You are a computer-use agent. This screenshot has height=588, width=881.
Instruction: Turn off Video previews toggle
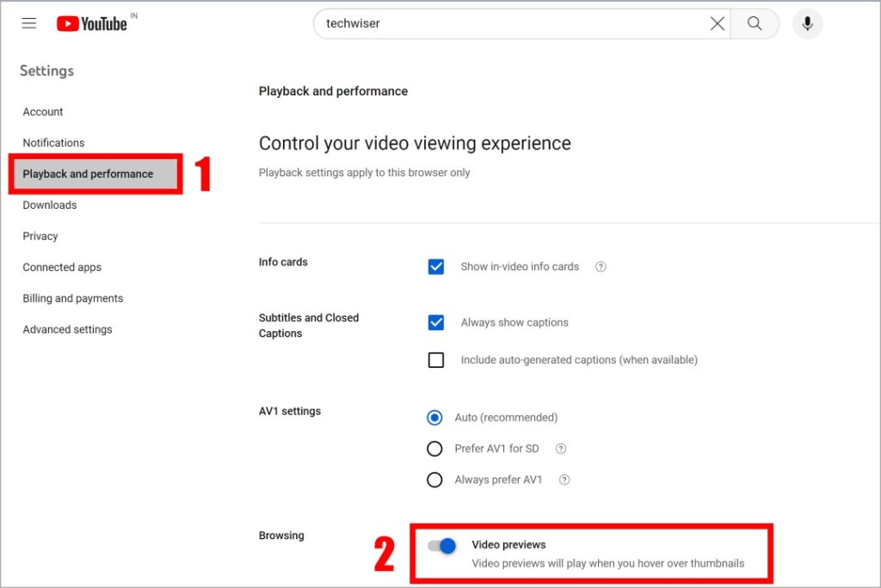[441, 545]
